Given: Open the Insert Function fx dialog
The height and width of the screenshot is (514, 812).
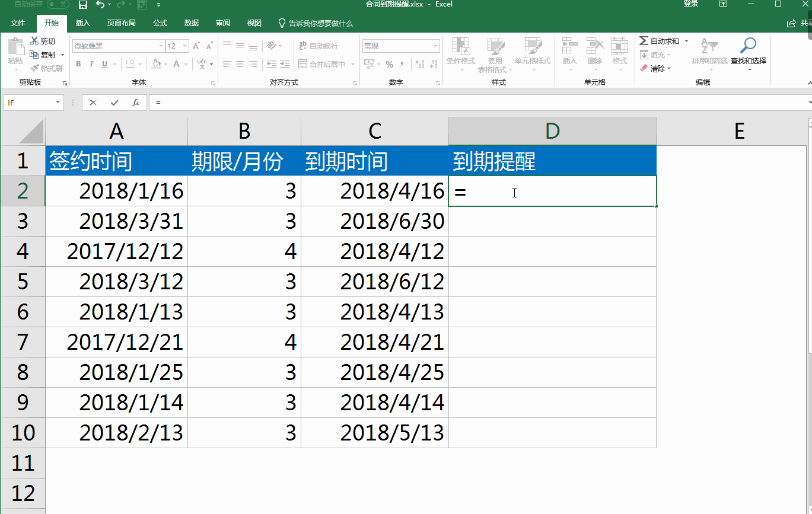Looking at the screenshot, I should pyautogui.click(x=136, y=103).
